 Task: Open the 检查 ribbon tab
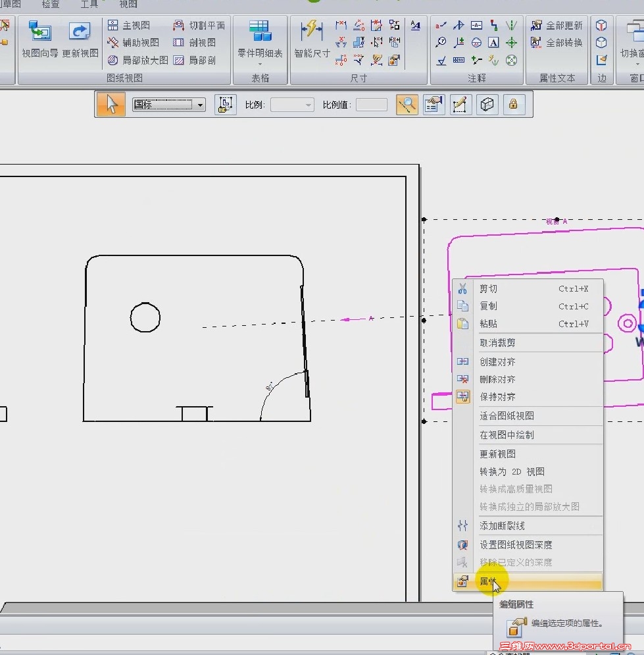coord(51,4)
